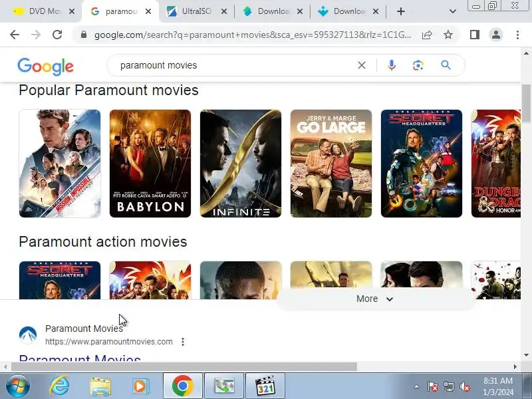Open the Paramount Movies result title

(x=80, y=358)
